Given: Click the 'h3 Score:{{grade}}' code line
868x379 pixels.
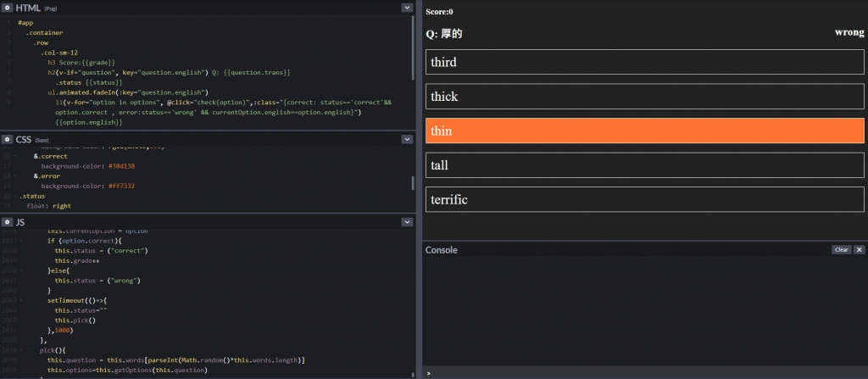Looking at the screenshot, I should 81,63.
